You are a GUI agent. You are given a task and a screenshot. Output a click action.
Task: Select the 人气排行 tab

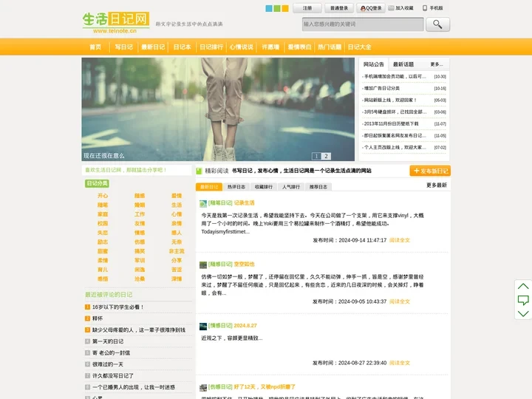pos(291,187)
